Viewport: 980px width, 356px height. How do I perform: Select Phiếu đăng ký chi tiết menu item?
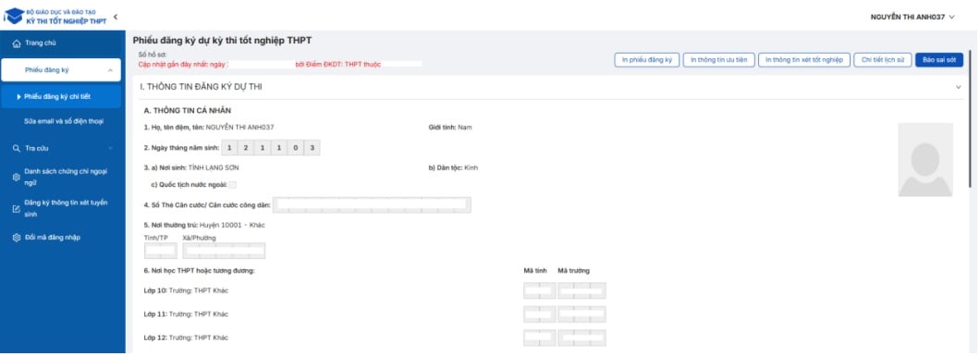click(61, 97)
